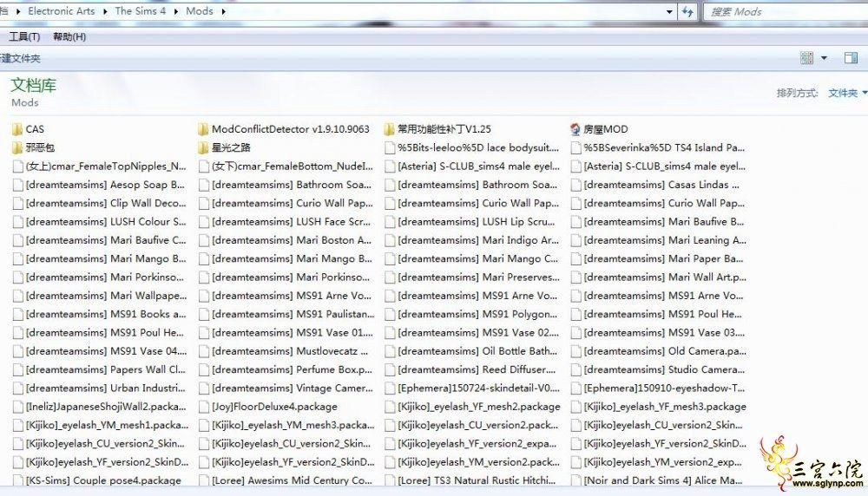This screenshot has width=868, height=496.
Task: Select [dreamteamsims] Casas Lindas file name
Action: point(661,185)
